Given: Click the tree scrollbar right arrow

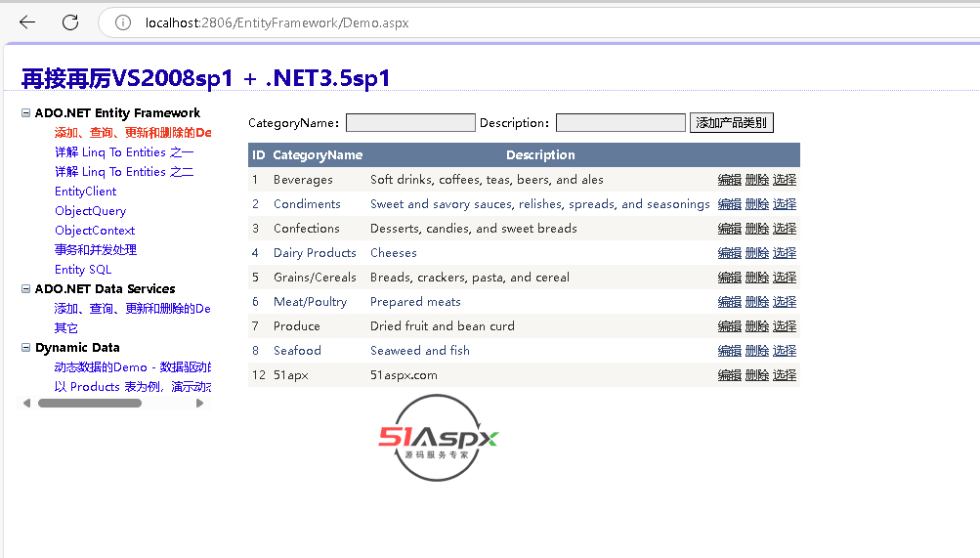Looking at the screenshot, I should point(199,403).
